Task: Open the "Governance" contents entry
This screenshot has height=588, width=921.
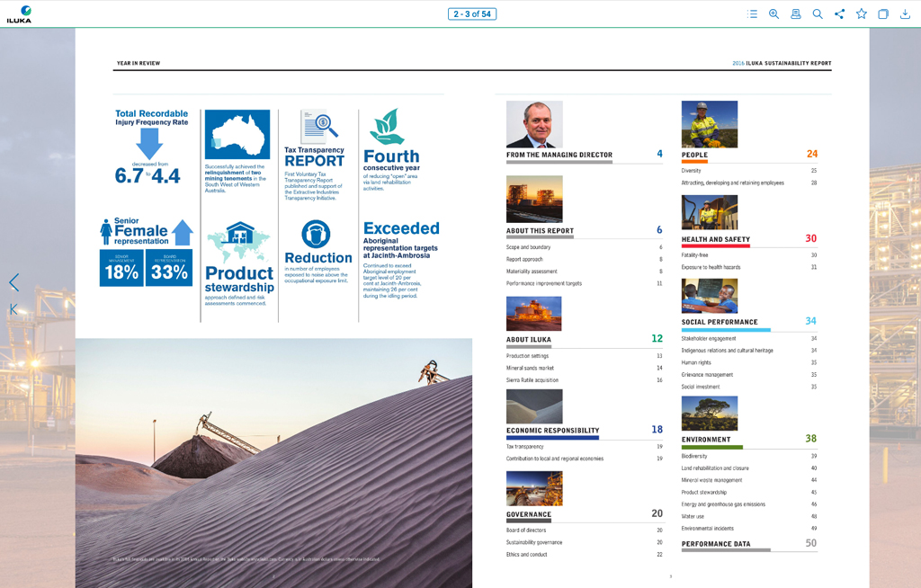Action: click(529, 514)
